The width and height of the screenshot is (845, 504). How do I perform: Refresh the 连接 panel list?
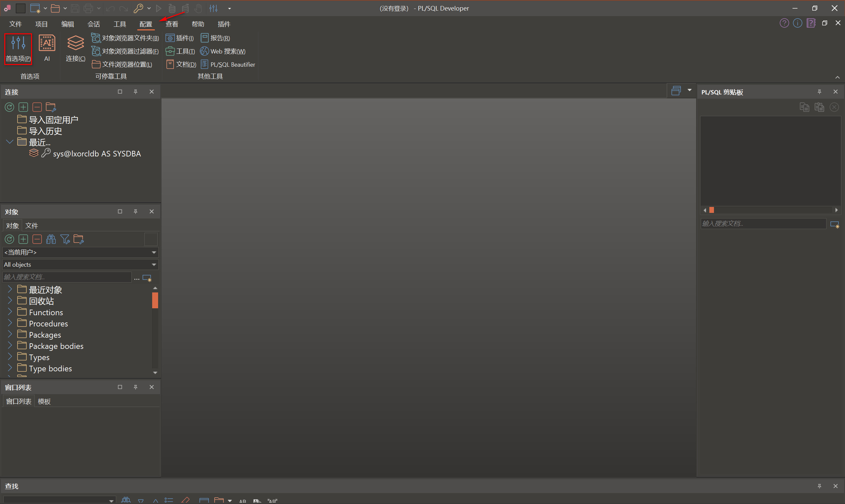[9, 107]
